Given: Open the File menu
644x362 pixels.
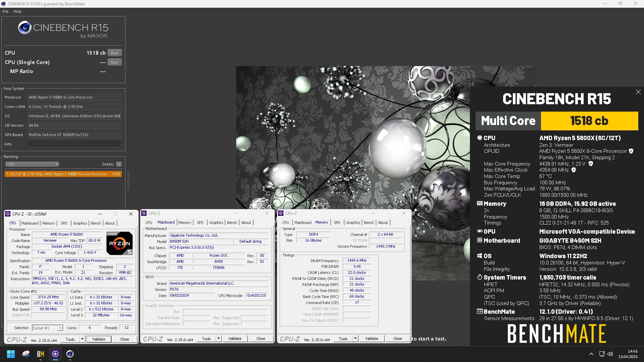Looking at the screenshot, I should (x=6, y=11).
